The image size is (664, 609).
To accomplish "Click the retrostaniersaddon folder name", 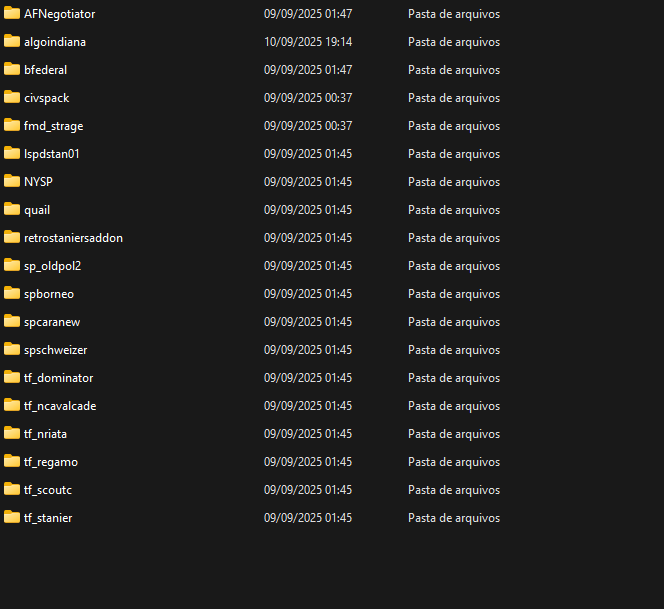I will [73, 238].
